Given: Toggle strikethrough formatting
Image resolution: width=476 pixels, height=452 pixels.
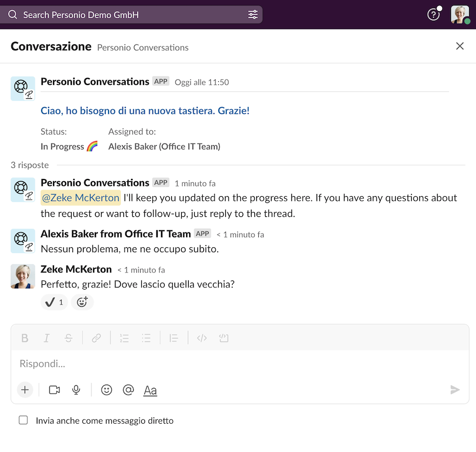Looking at the screenshot, I should pos(68,338).
